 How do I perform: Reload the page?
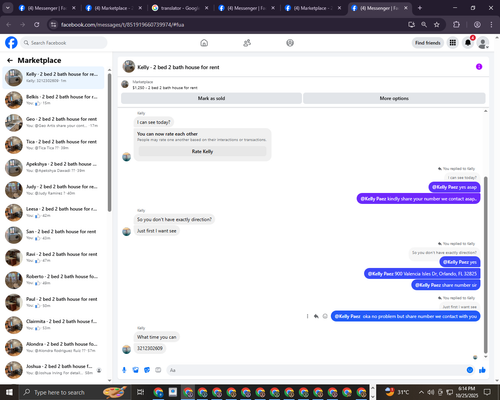(x=37, y=24)
